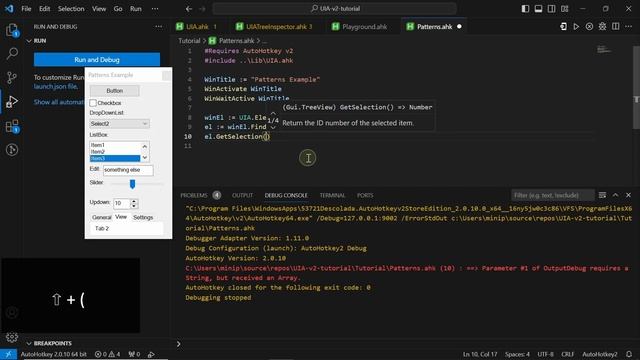The image size is (640, 360).
Task: Open notifications bell in status bar
Action: (629, 354)
